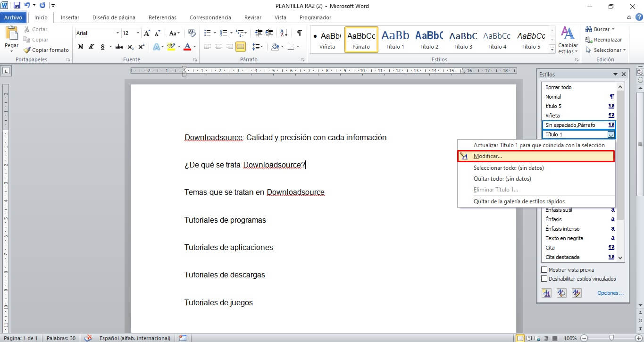This screenshot has width=644, height=342.
Task: Apply superscript formatting
Action: click(141, 47)
